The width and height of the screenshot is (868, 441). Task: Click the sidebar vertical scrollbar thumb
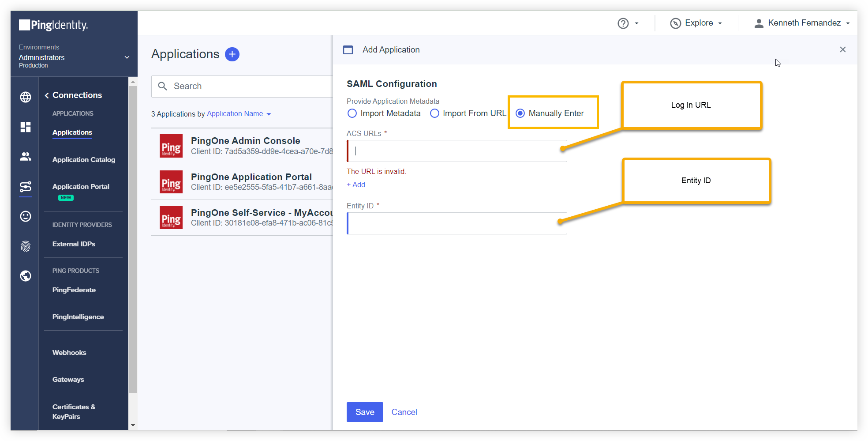click(x=133, y=240)
